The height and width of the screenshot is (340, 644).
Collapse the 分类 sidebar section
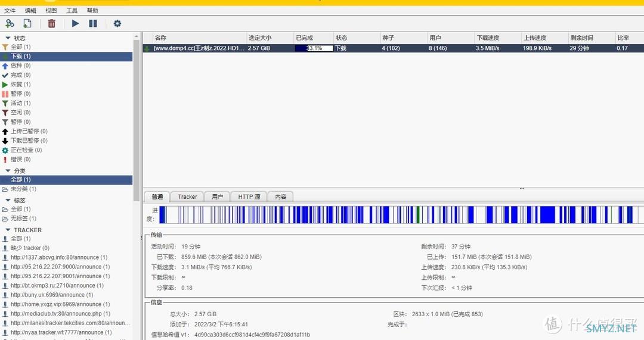click(x=8, y=171)
